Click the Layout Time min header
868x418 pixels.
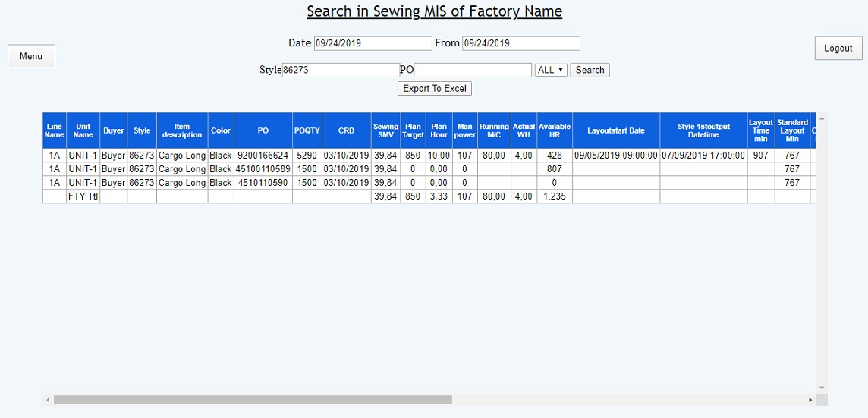click(761, 130)
